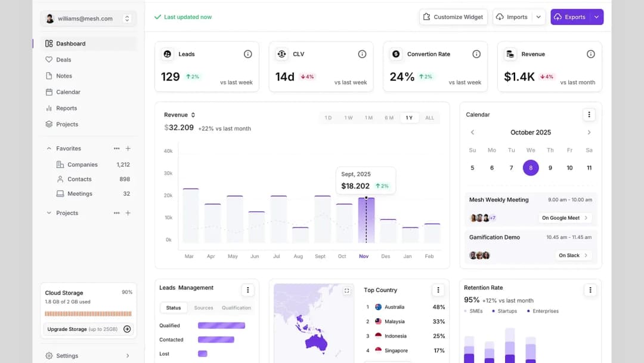644x363 pixels.
Task: Open Top Country options menu
Action: 438,290
